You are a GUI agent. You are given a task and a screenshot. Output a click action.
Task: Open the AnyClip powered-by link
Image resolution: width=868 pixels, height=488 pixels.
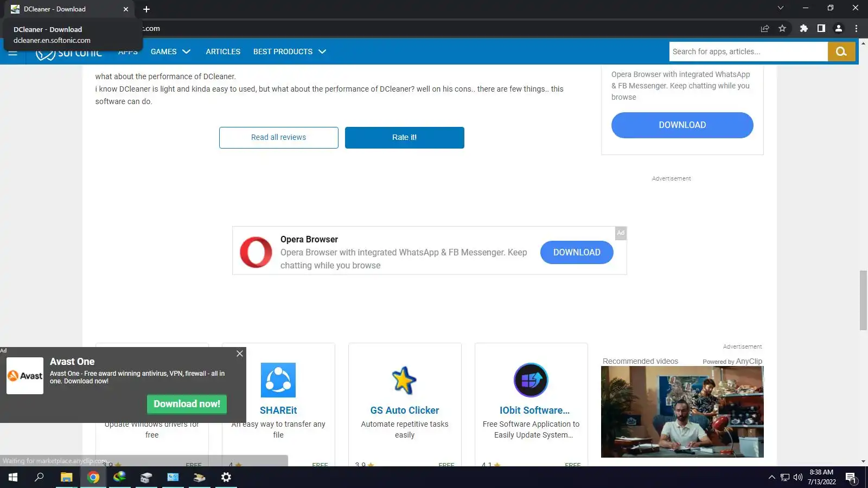[x=732, y=362]
